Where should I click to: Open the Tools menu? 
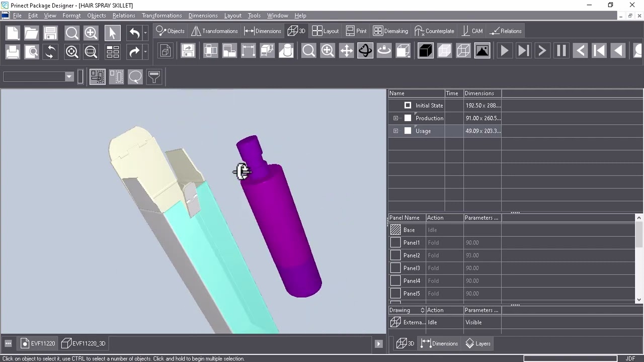[254, 16]
